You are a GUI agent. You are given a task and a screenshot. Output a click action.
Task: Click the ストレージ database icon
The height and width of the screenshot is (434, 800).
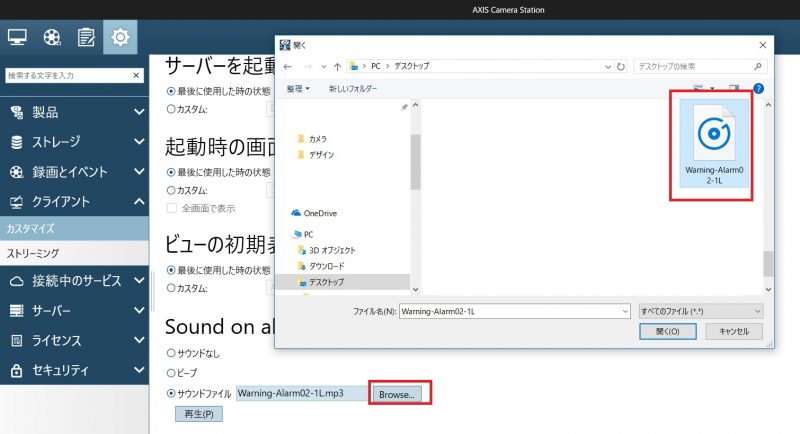17,142
